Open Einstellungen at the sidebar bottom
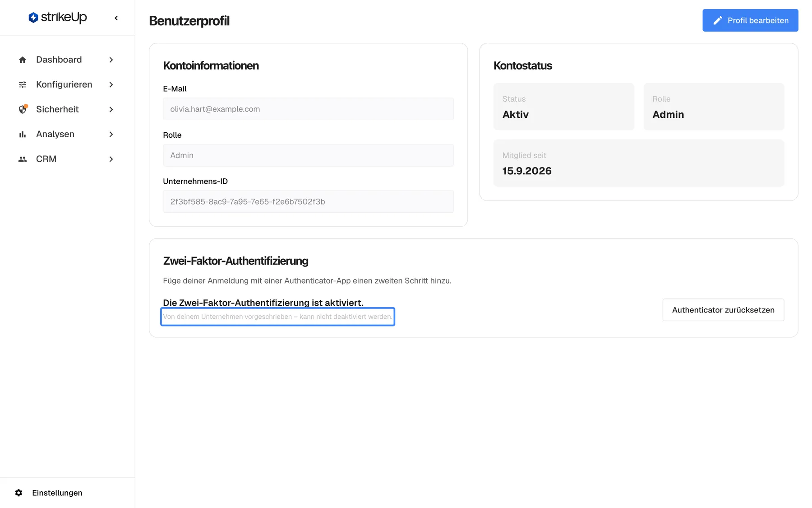This screenshot has width=812, height=508. coord(67,493)
